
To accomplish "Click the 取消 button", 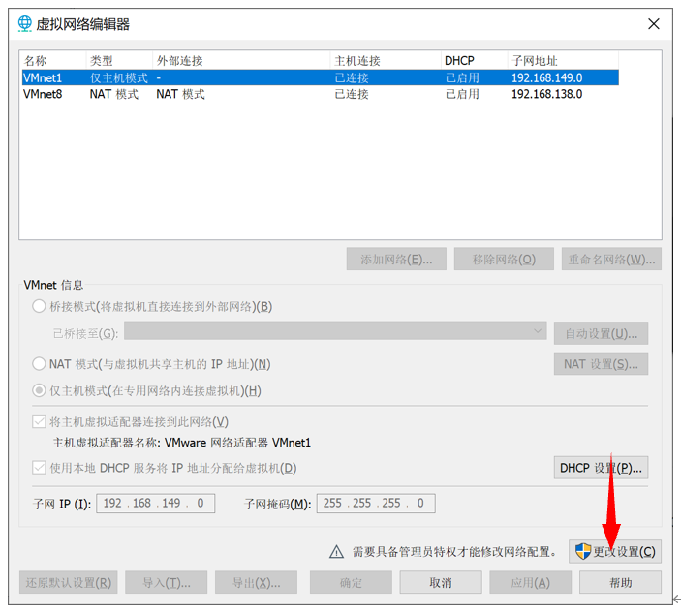I will pos(441,582).
